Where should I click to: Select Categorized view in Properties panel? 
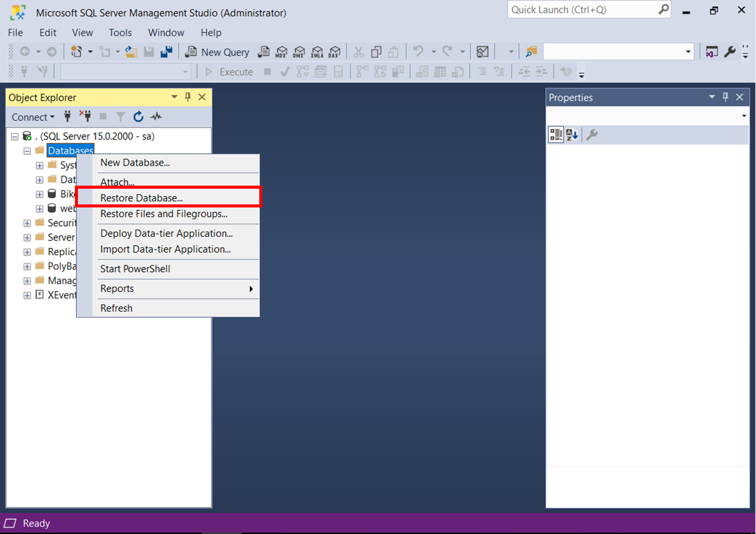pyautogui.click(x=556, y=135)
